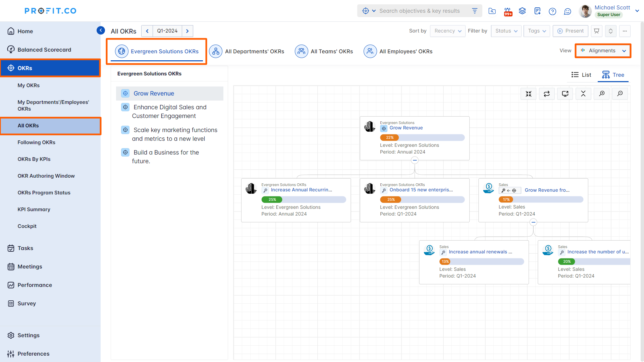
Task: Collapse children under Grow Revenue node
Action: pos(415,160)
